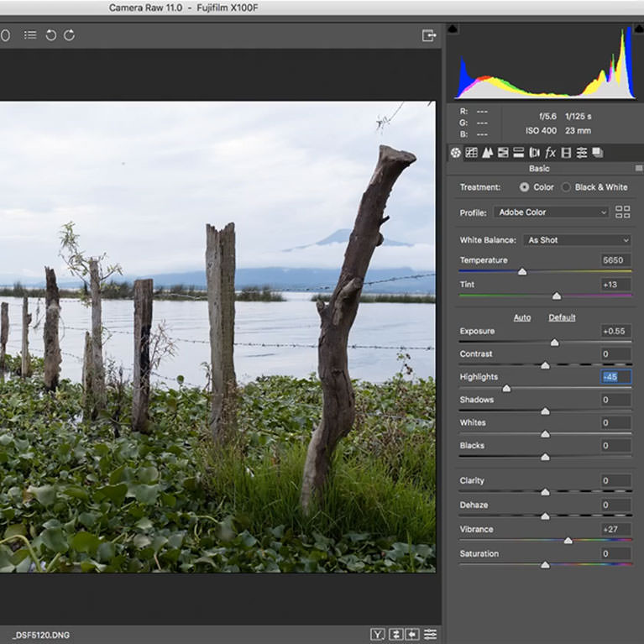Open the Basic panel flyout menu
644x644 pixels.
click(638, 169)
